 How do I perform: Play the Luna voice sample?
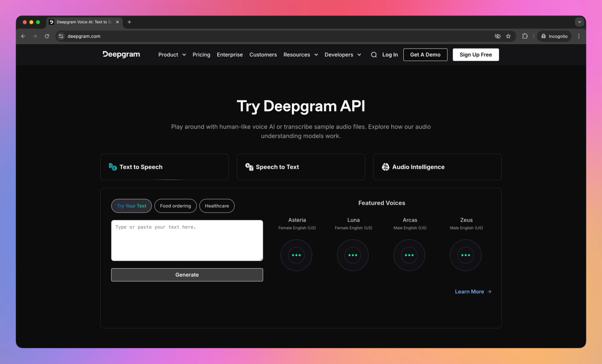(x=353, y=255)
